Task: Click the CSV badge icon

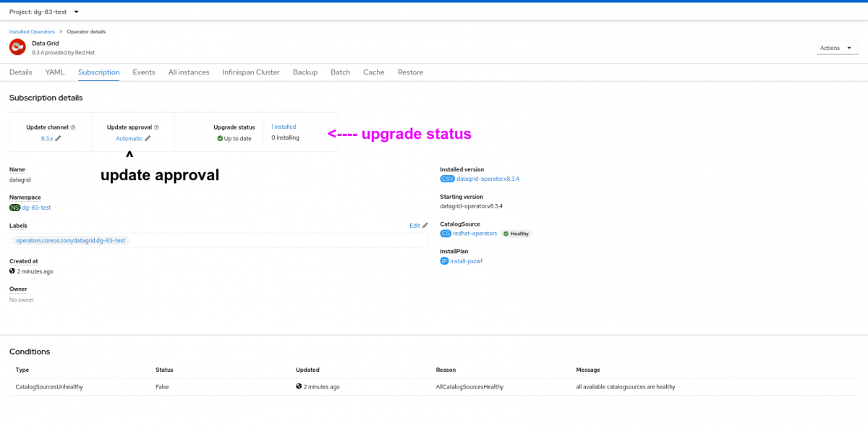Action: tap(447, 179)
